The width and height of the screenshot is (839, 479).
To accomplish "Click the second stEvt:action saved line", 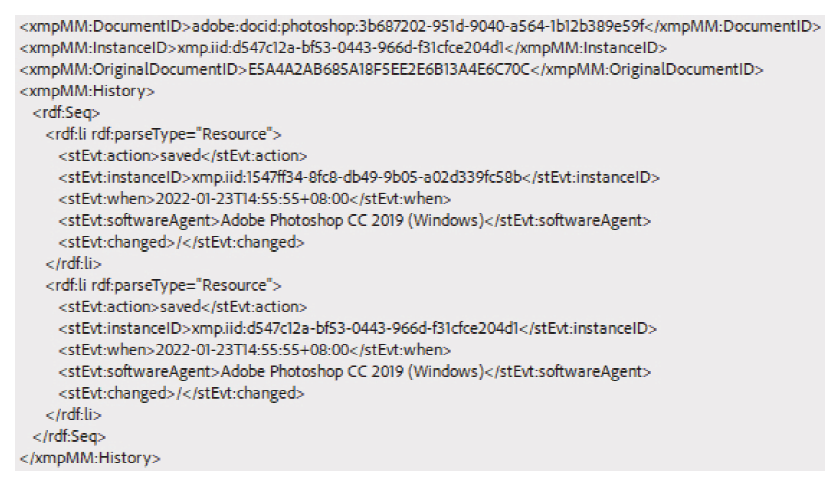I will [x=183, y=307].
